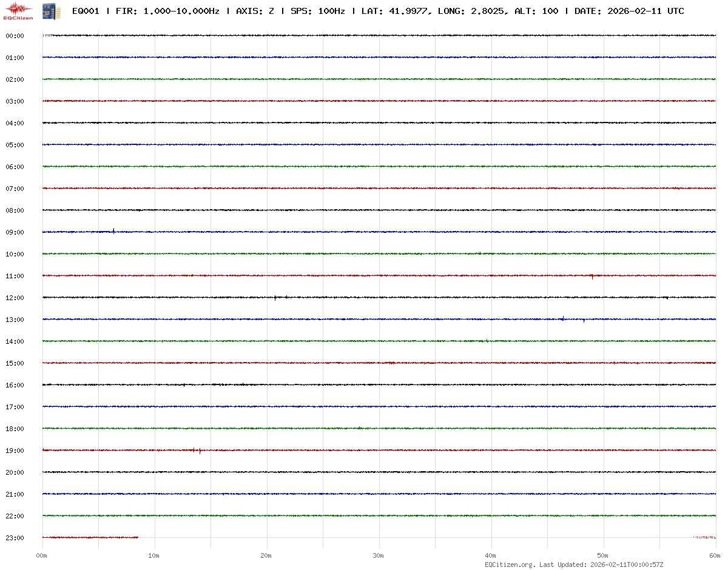The width and height of the screenshot is (728, 570).
Task: Click the 00m label on the bottom axis
Action: click(x=42, y=555)
